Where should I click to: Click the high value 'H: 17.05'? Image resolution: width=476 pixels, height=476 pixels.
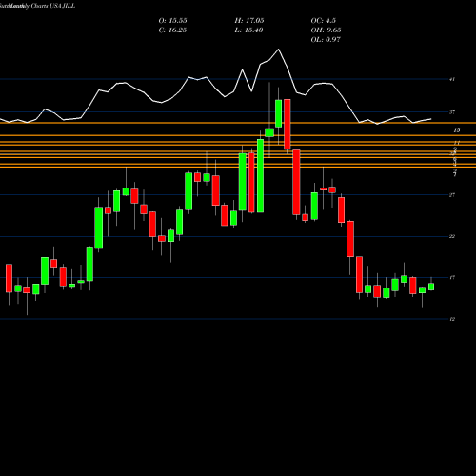pos(249,21)
